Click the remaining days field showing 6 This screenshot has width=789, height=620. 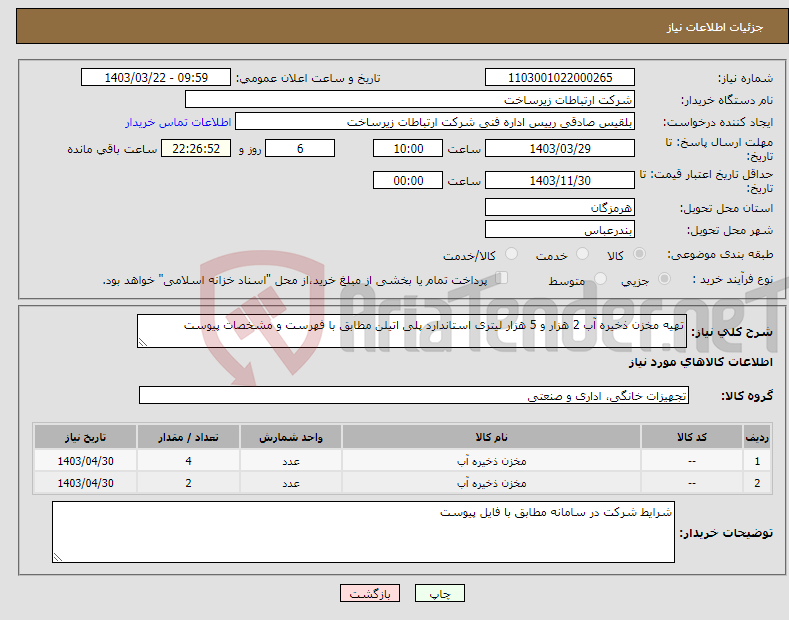point(300,148)
